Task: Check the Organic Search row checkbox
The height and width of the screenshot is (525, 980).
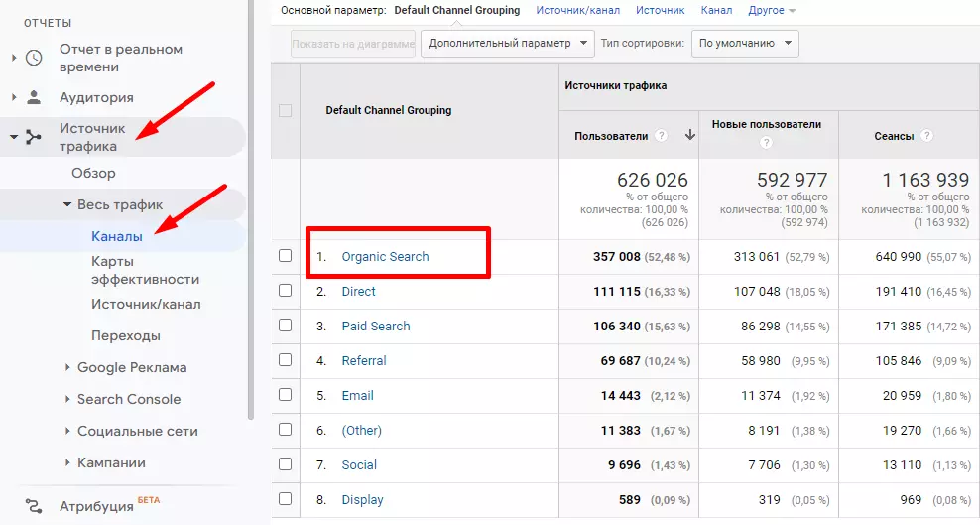Action: tap(286, 256)
